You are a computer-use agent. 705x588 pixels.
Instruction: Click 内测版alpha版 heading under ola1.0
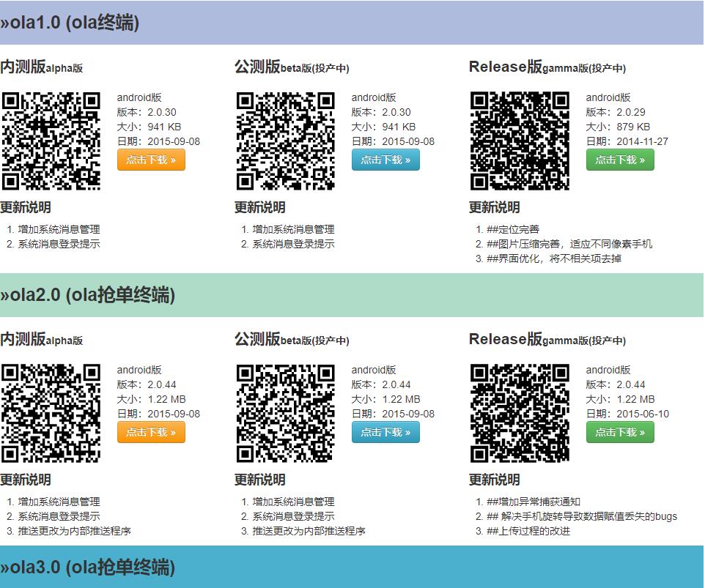(41, 67)
